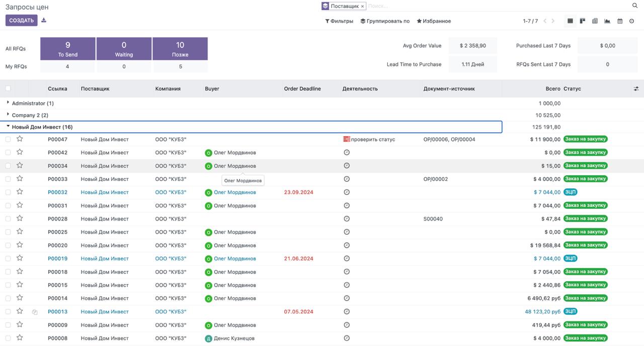Switch to list view
This screenshot has height=346, width=644.
[570, 21]
